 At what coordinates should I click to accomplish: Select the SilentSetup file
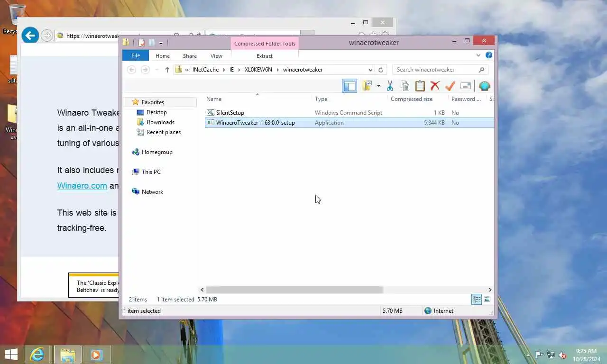tap(230, 113)
